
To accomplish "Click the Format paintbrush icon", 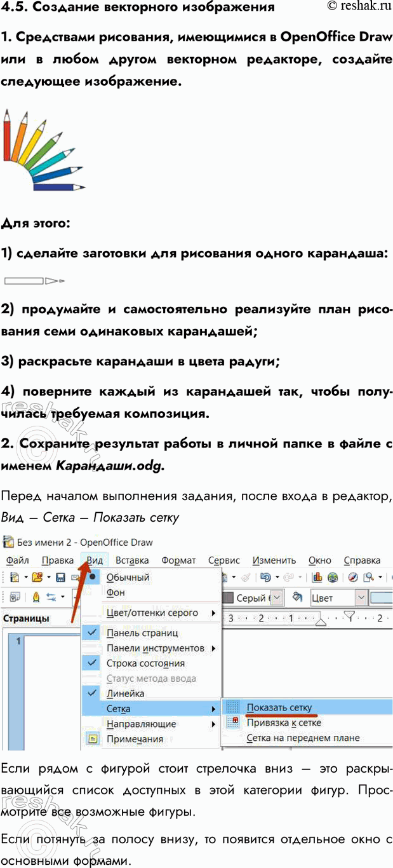I will click(x=246, y=578).
